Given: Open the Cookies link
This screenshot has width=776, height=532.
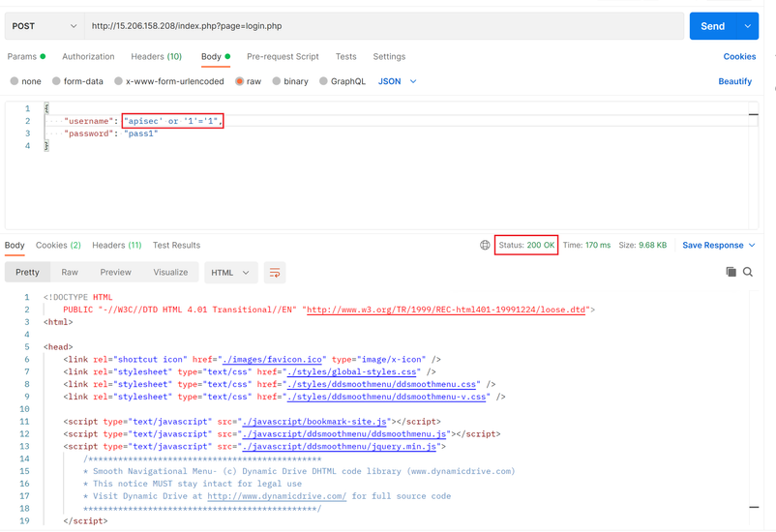Looking at the screenshot, I should 739,57.
